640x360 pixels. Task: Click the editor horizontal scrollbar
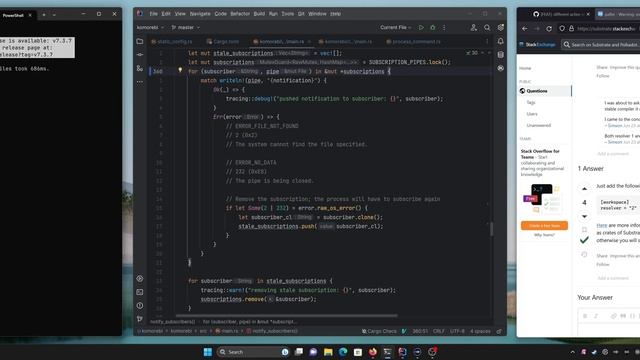(287, 316)
